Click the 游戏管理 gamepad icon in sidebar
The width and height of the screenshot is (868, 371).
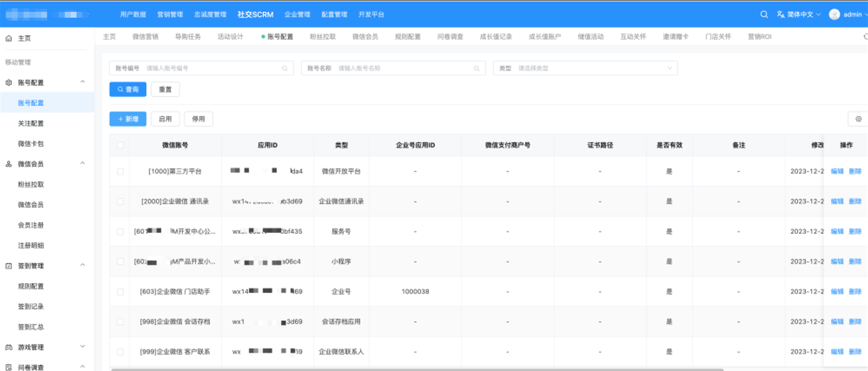pyautogui.click(x=9, y=347)
